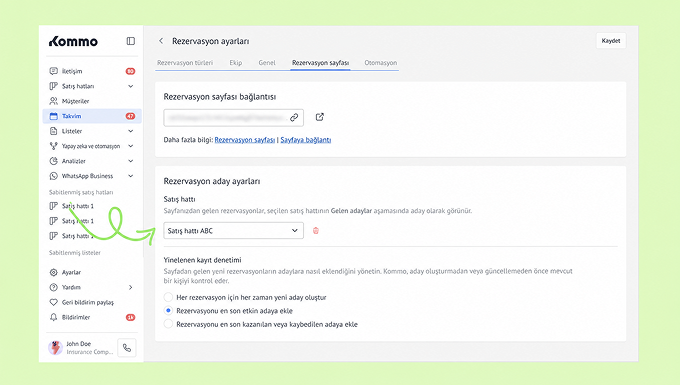The image size is (680, 385).
Task: Expand Analizler chevron
Action: (x=131, y=161)
